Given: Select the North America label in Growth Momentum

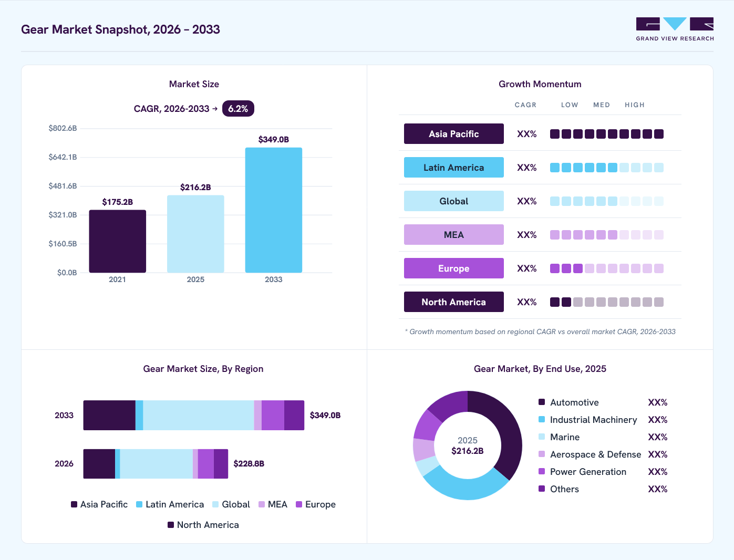Looking at the screenshot, I should (x=454, y=302).
